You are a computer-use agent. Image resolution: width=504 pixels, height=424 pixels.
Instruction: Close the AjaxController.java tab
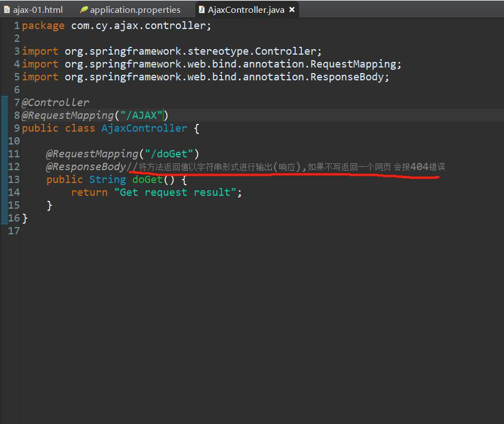pos(292,9)
